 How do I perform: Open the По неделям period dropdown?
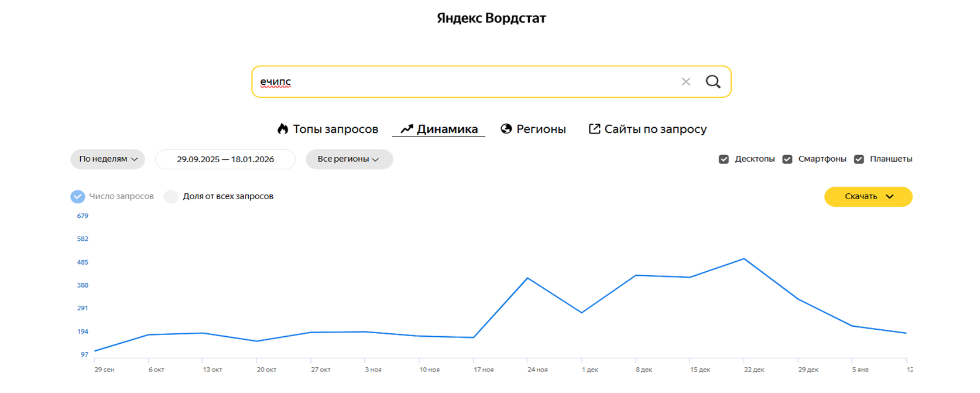coord(108,159)
